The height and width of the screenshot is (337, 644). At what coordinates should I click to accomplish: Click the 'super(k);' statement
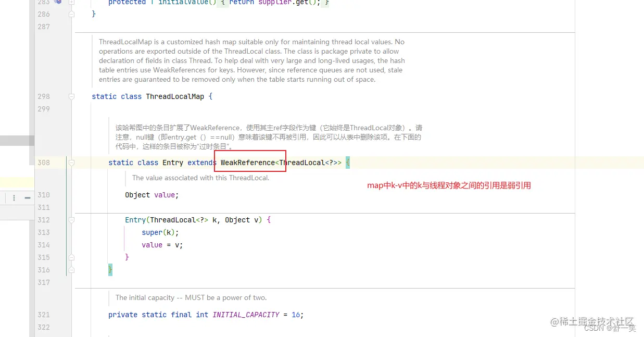tap(160, 232)
